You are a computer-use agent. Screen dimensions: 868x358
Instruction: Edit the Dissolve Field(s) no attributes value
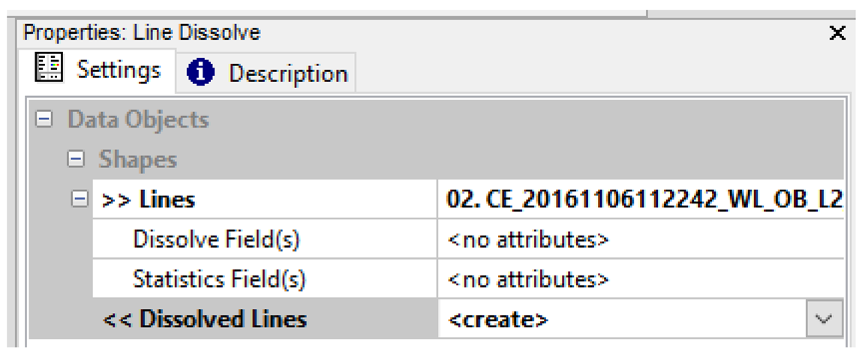pyautogui.click(x=528, y=240)
